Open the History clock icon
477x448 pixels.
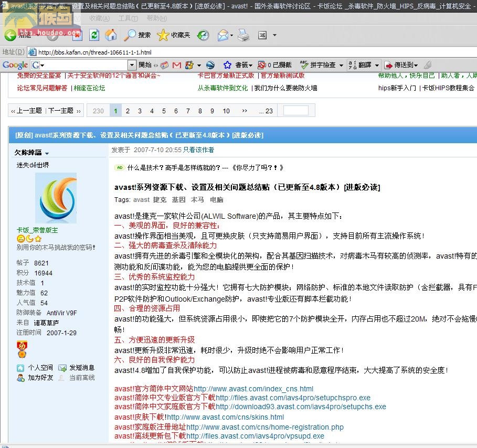point(203,35)
